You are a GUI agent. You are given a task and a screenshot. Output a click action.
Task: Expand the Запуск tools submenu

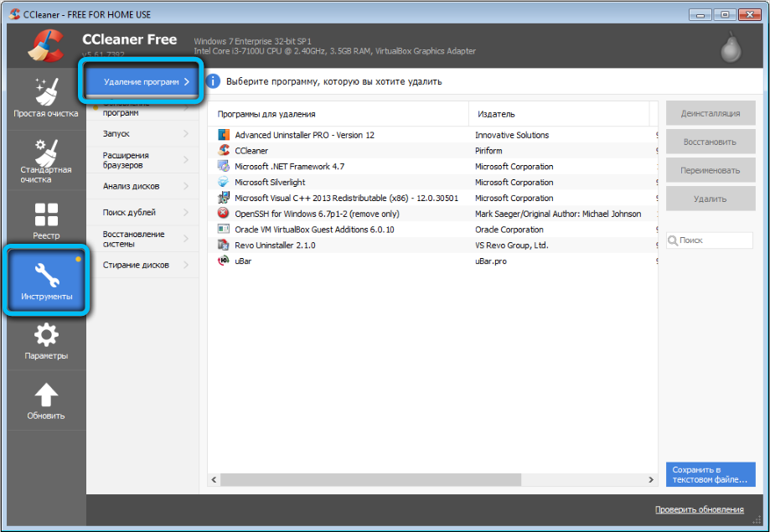(x=142, y=134)
